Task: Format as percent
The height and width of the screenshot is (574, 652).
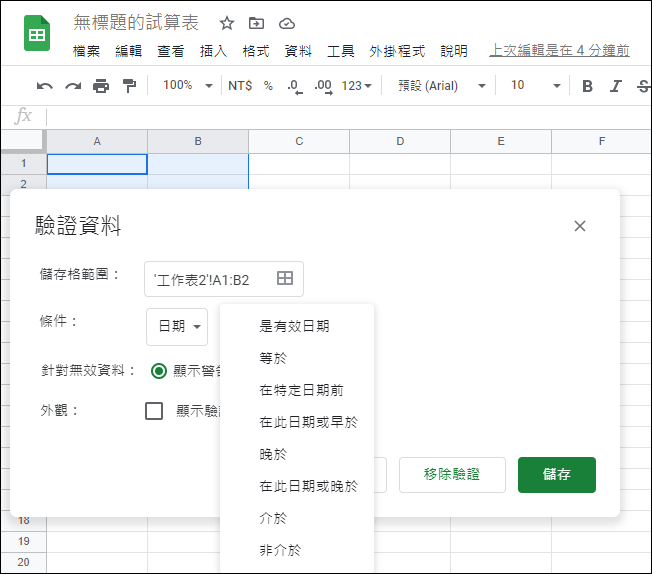Action: pyautogui.click(x=268, y=86)
